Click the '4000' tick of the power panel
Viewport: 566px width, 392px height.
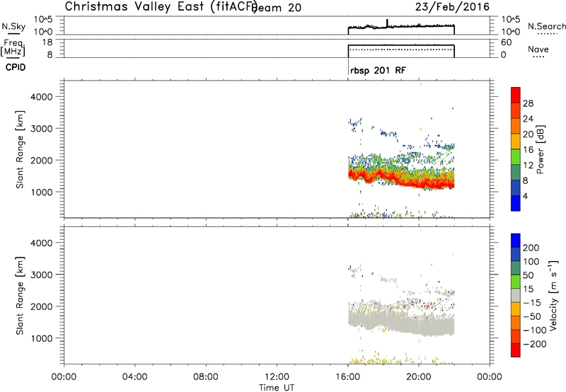42,97
